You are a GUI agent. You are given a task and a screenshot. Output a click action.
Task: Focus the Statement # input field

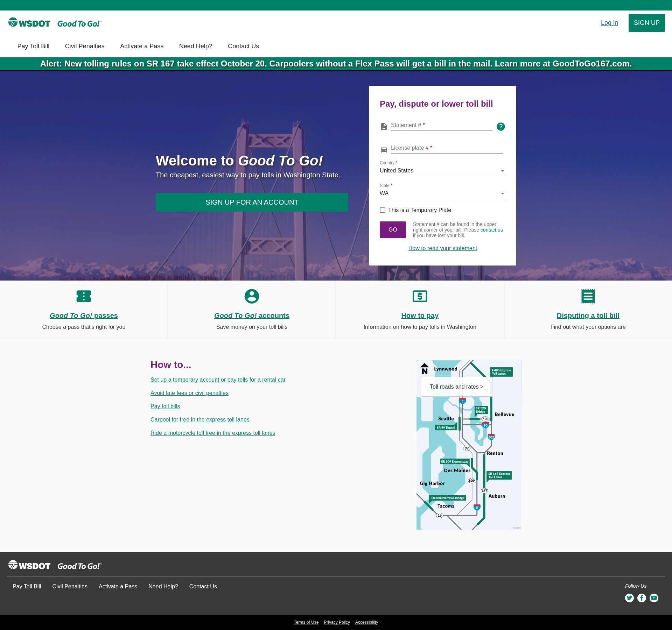click(x=441, y=125)
